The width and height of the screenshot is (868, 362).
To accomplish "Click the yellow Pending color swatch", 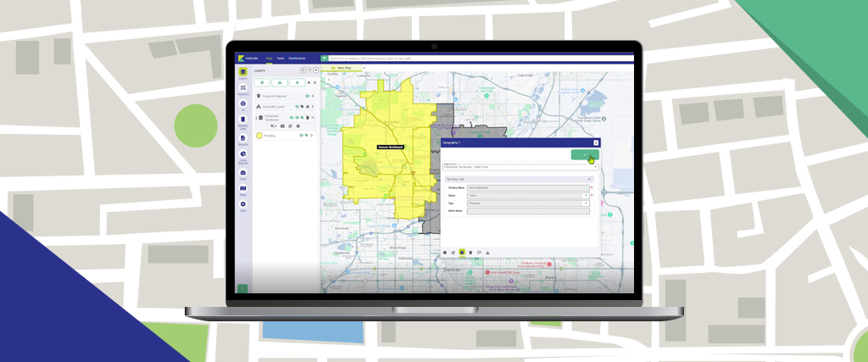I will tap(259, 136).
